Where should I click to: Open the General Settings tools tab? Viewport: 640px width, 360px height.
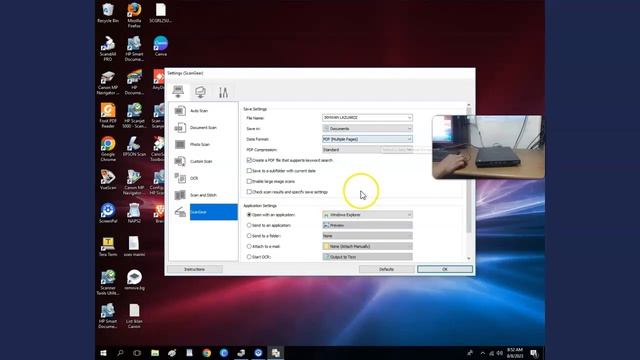coord(223,93)
